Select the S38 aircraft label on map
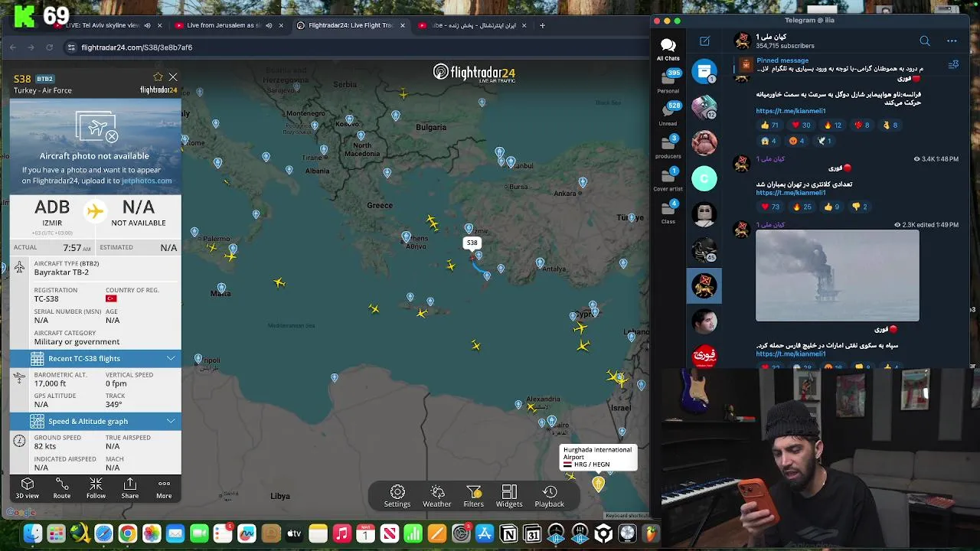Viewport: 980px width, 551px height. coord(472,243)
